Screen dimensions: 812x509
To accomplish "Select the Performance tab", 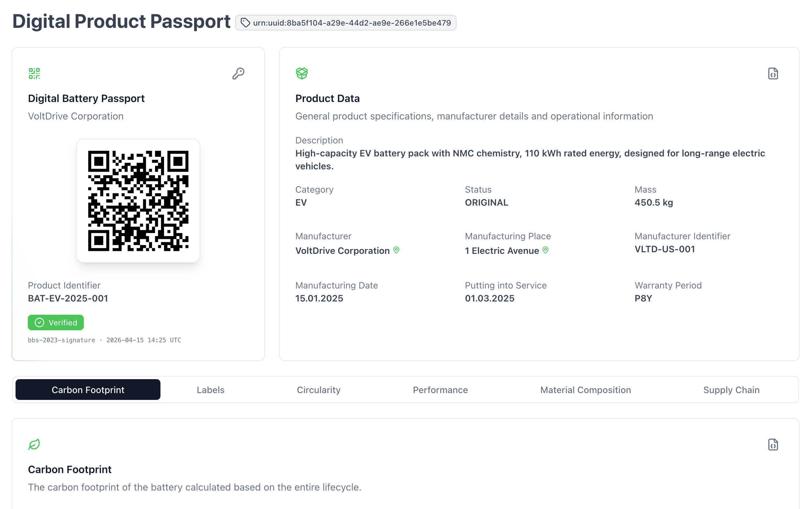I will coord(440,390).
